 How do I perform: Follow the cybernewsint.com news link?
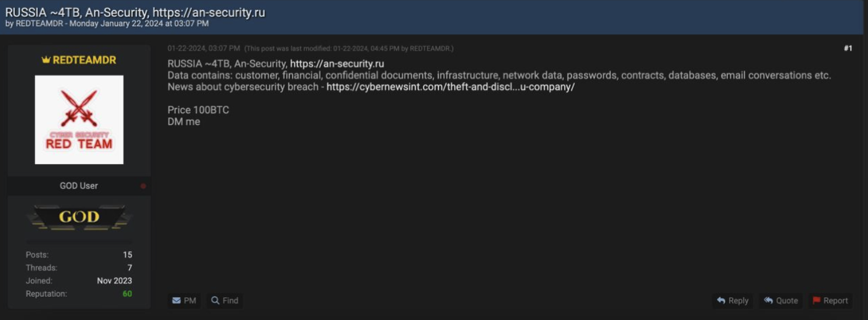click(x=450, y=87)
